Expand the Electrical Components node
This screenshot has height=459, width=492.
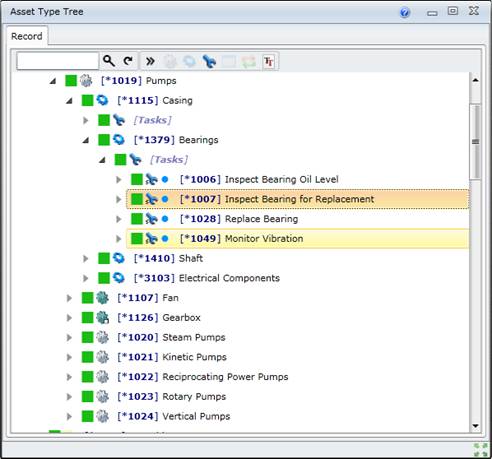(x=86, y=278)
